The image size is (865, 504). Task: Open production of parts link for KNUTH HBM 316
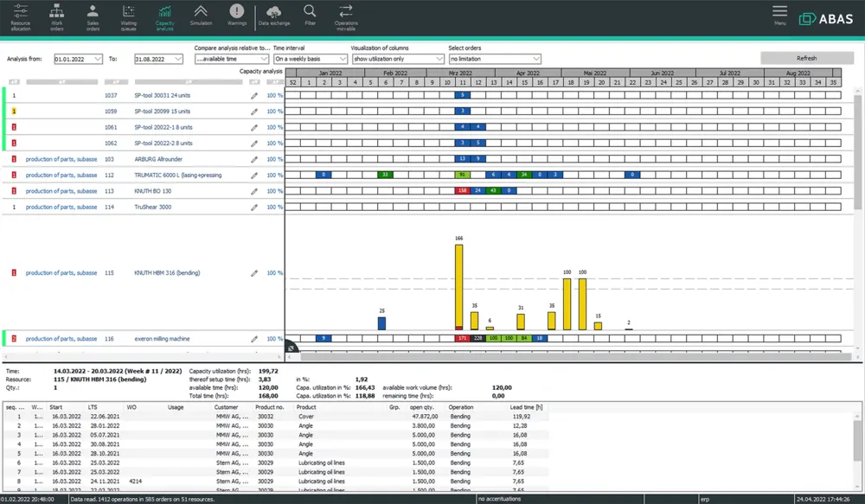point(61,273)
